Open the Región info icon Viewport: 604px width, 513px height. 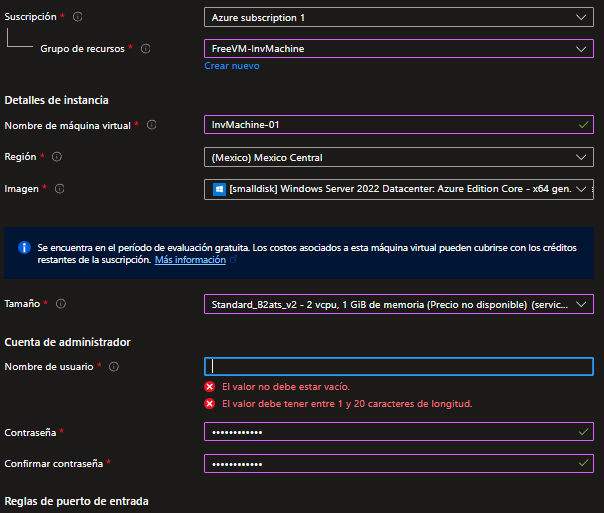pos(57,157)
